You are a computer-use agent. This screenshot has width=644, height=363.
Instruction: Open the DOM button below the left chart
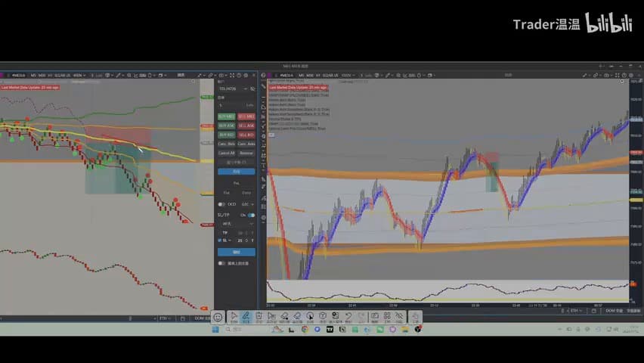[x=202, y=318]
